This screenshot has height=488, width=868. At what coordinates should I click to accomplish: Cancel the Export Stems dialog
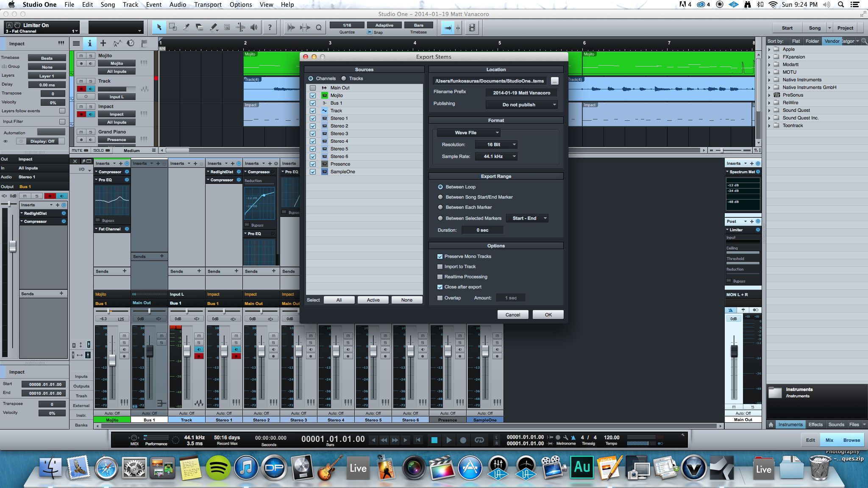[x=512, y=315]
